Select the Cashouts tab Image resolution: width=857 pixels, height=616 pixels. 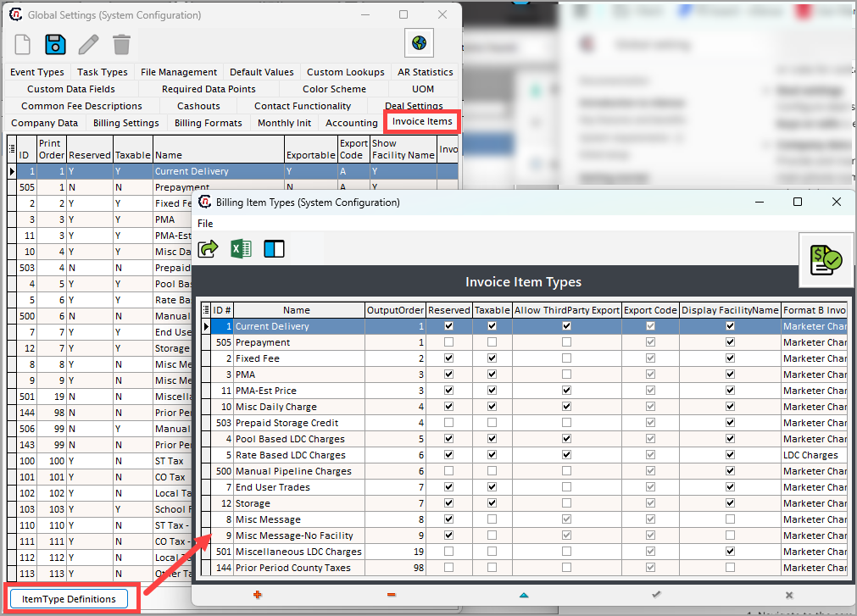pyautogui.click(x=198, y=106)
